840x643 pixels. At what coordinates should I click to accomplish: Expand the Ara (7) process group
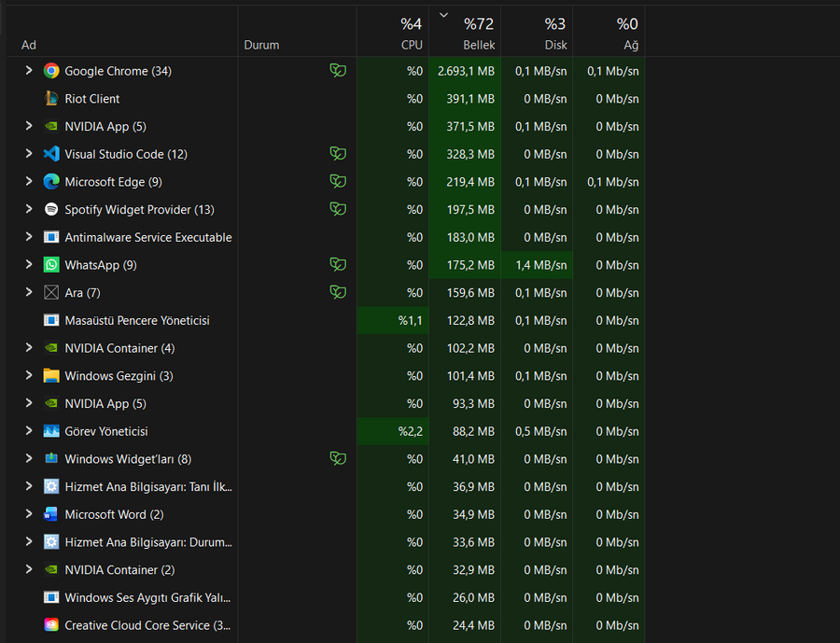coord(29,292)
